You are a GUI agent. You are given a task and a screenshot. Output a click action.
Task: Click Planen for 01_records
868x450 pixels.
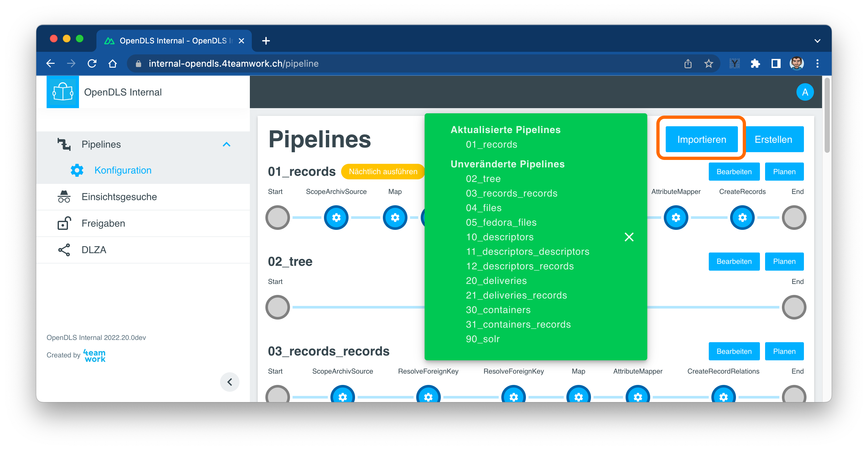(x=784, y=172)
